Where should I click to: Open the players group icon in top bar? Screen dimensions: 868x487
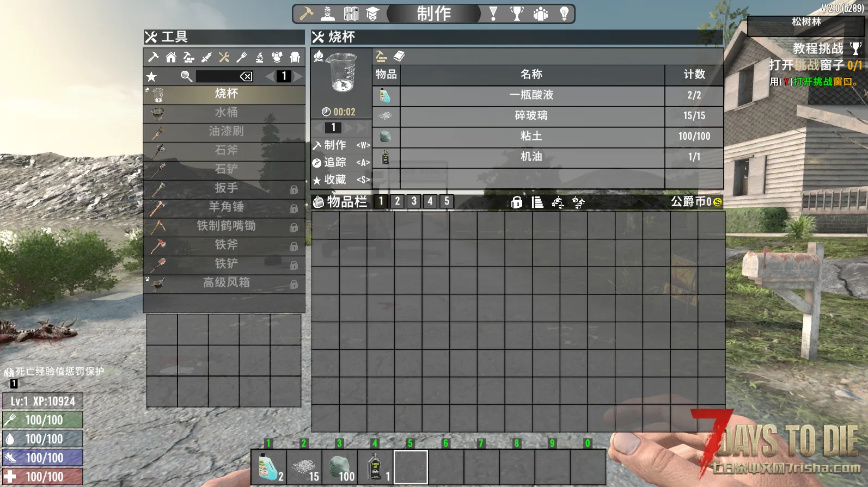point(541,13)
